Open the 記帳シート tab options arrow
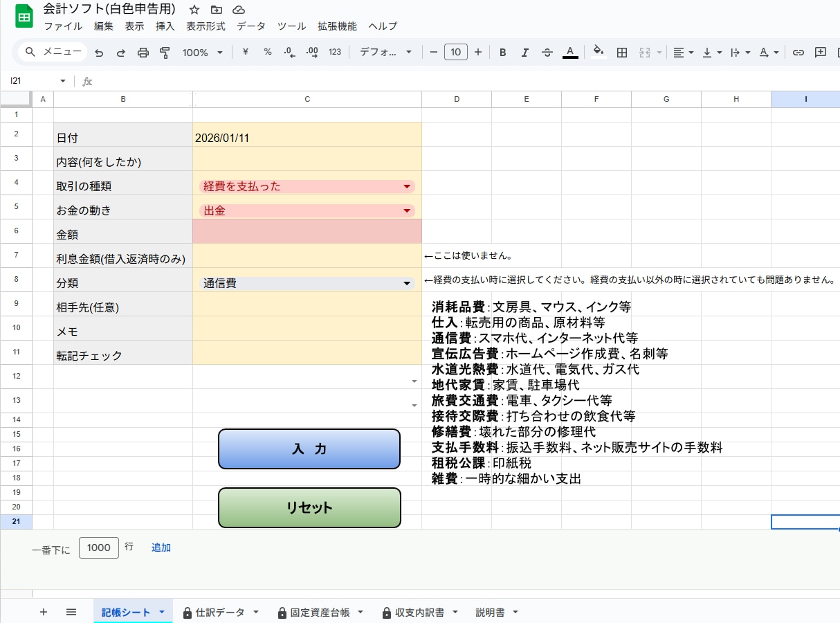This screenshot has width=840, height=623. click(x=162, y=613)
